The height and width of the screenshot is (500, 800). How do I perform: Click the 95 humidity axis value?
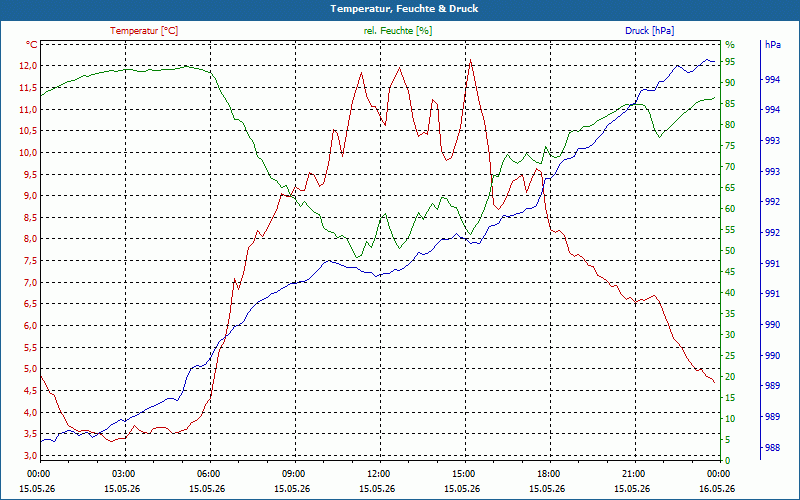(730, 62)
